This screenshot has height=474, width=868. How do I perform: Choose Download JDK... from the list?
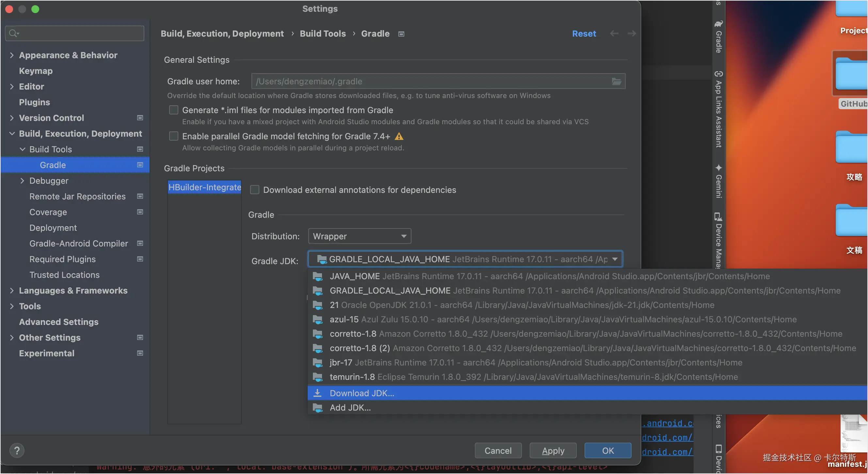pyautogui.click(x=588, y=393)
